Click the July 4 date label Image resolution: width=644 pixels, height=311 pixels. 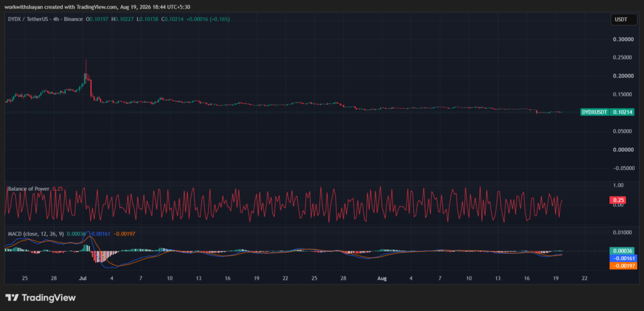point(112,278)
